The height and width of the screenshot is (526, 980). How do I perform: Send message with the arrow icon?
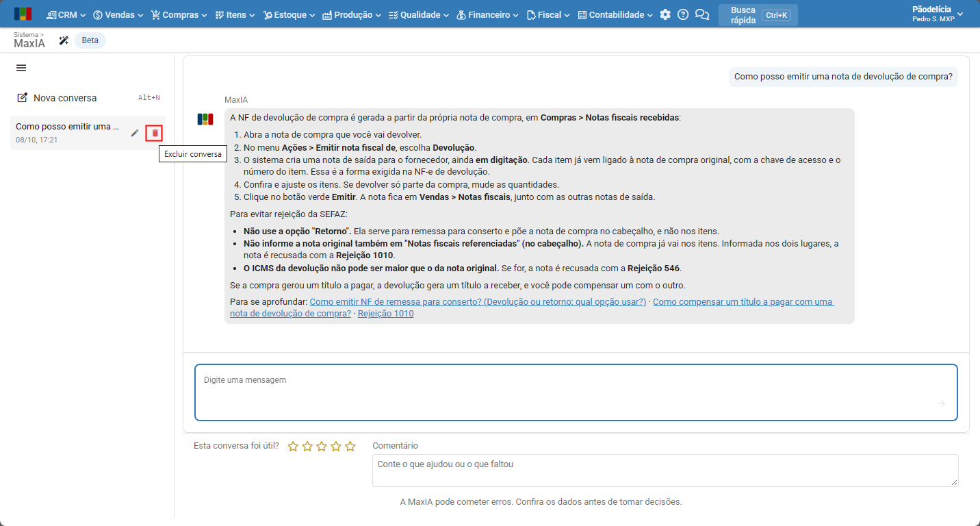point(942,403)
